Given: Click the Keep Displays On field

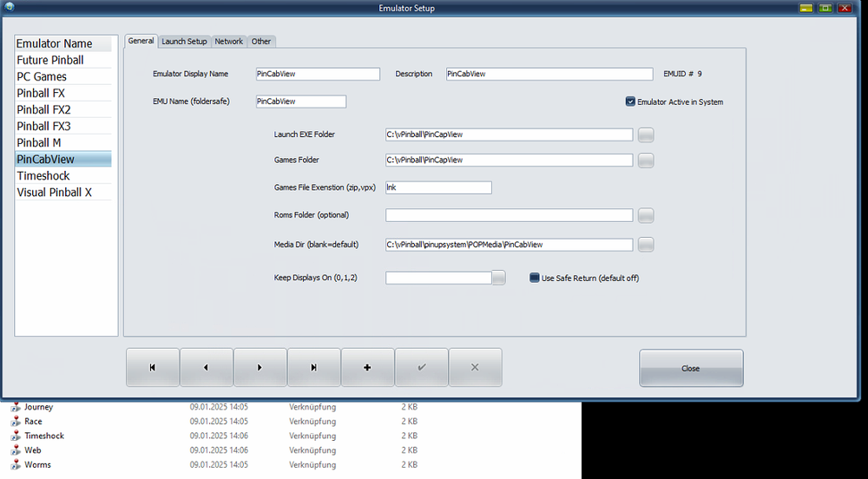Looking at the screenshot, I should coord(438,278).
